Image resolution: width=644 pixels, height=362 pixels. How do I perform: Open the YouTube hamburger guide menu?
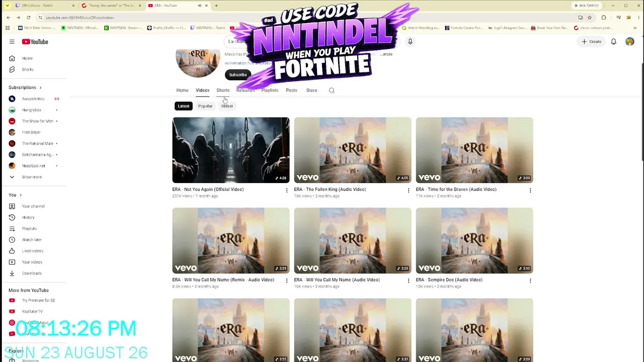pyautogui.click(x=12, y=42)
